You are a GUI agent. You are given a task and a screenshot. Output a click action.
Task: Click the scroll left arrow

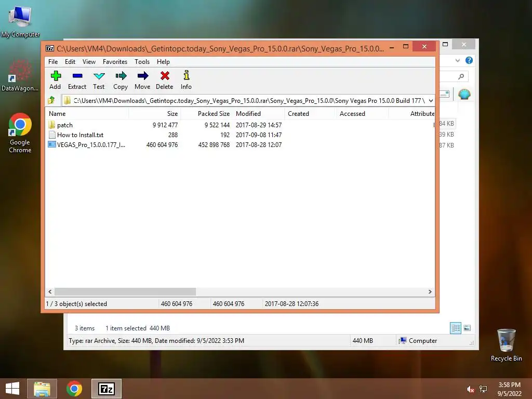tap(50, 291)
